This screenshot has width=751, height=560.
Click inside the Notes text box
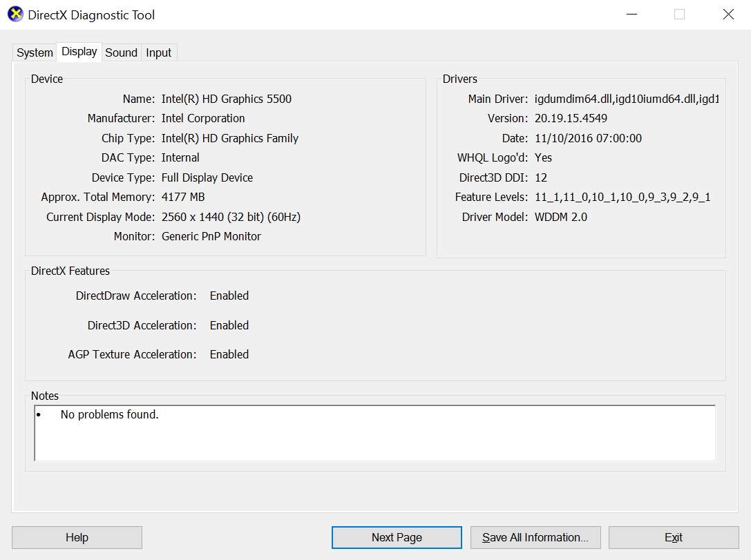tap(375, 433)
